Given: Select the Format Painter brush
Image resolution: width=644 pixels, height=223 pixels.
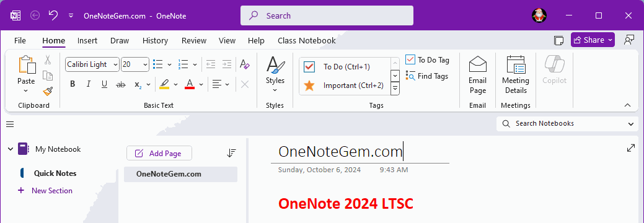Looking at the screenshot, I should 48,91.
